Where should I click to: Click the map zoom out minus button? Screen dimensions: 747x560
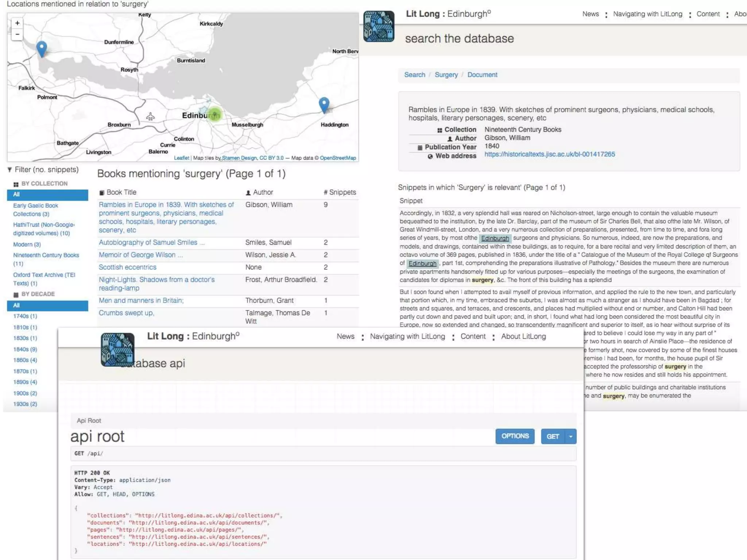pos(17,34)
